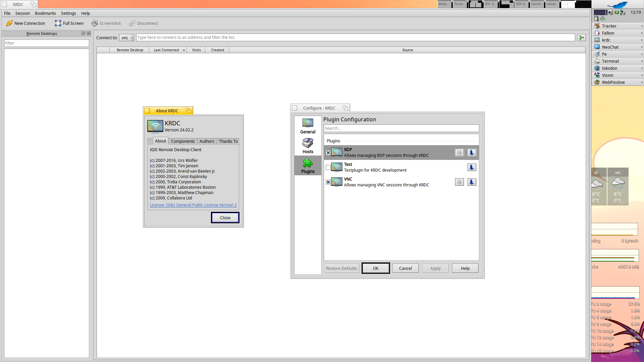The image size is (644, 362).
Task: Expand the Terminal submenu arrow
Action: click(x=642, y=61)
